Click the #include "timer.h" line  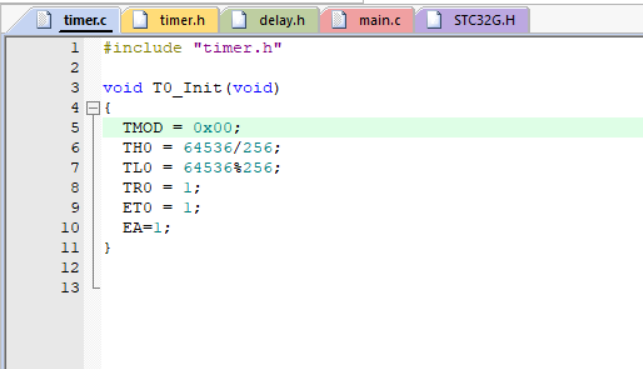click(x=192, y=48)
